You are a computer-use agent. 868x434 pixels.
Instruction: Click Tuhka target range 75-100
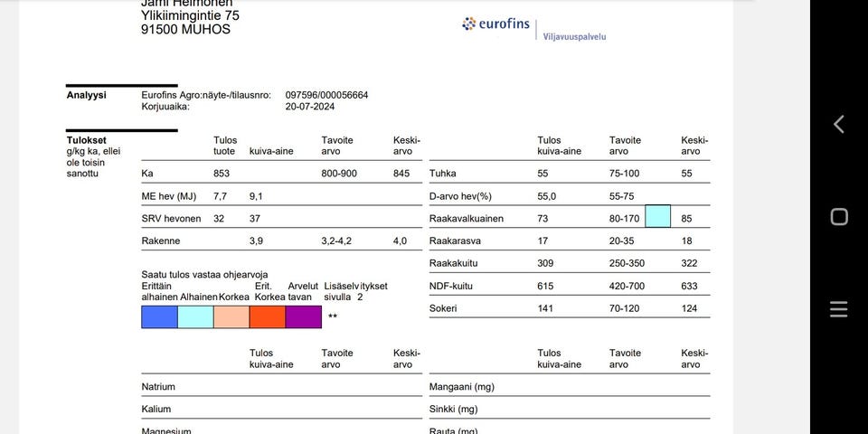625,174
